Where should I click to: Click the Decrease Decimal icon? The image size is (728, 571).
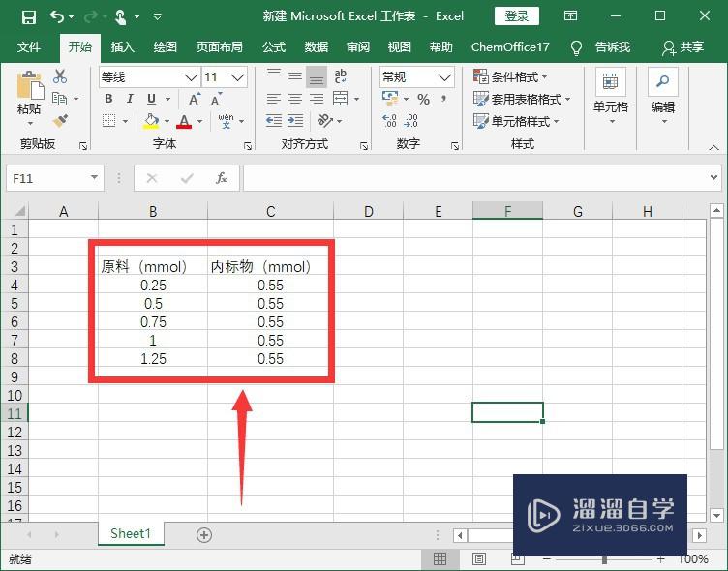(411, 121)
